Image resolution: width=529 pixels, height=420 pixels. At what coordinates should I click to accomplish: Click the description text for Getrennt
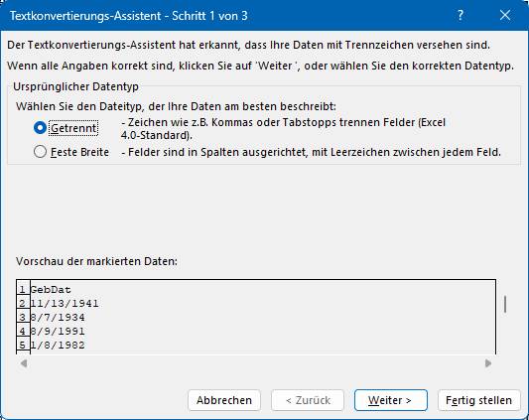click(284, 129)
